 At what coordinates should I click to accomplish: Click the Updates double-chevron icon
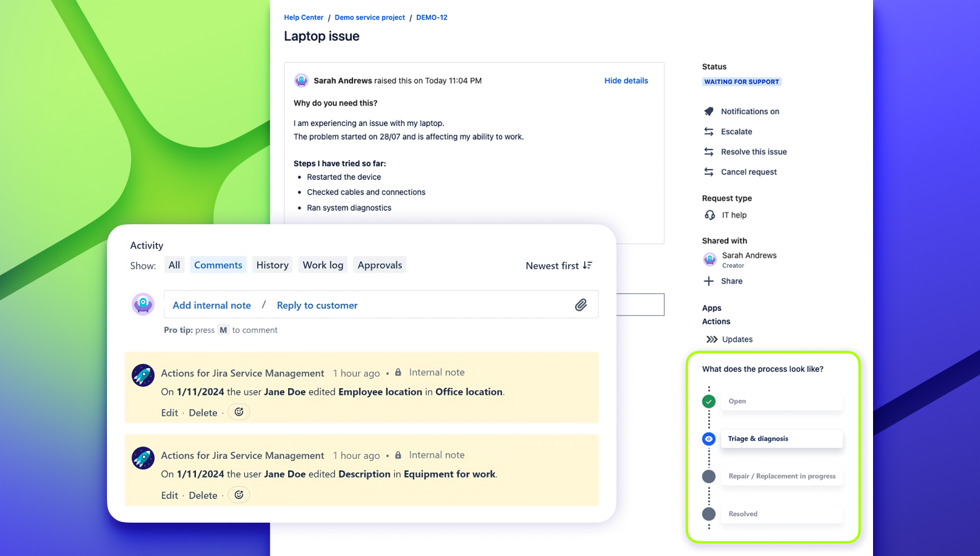[712, 339]
